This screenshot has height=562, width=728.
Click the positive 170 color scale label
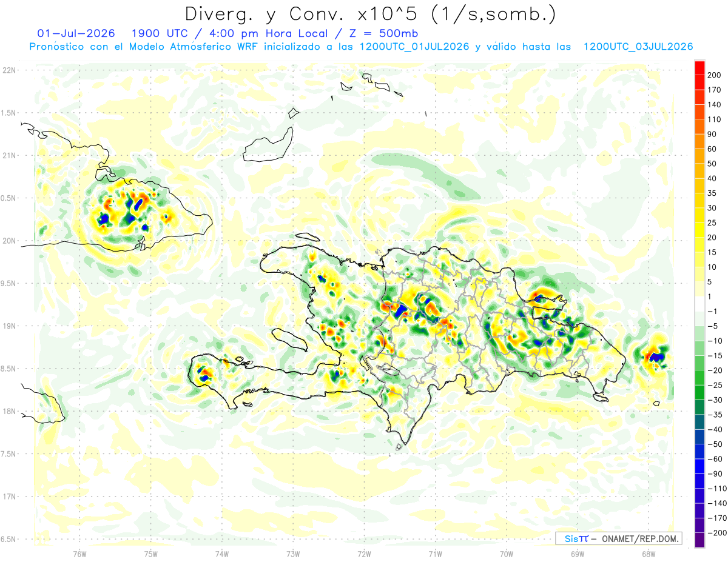point(715,90)
